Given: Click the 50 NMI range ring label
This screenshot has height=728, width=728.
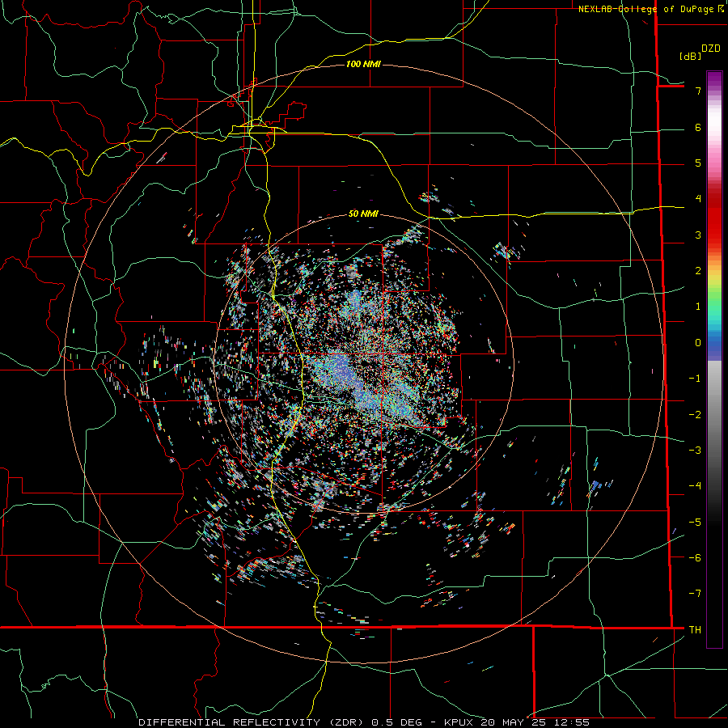Looking at the screenshot, I should tap(363, 214).
